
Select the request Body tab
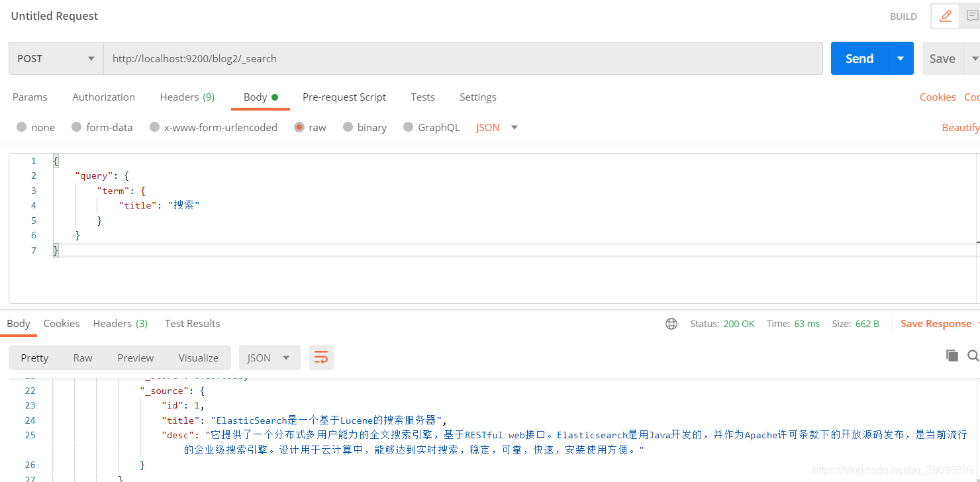[260, 97]
